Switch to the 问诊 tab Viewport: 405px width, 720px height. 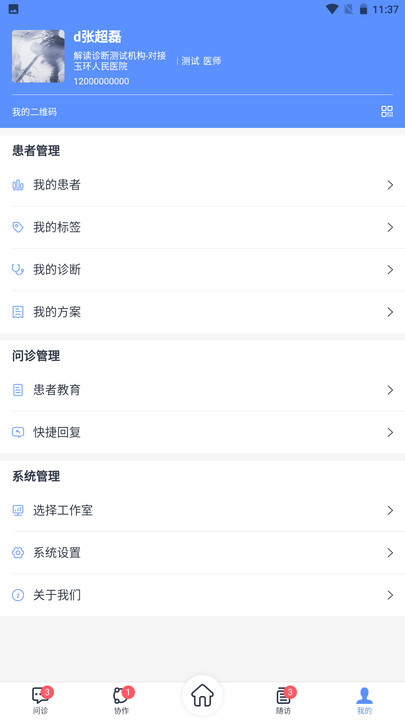click(41, 700)
